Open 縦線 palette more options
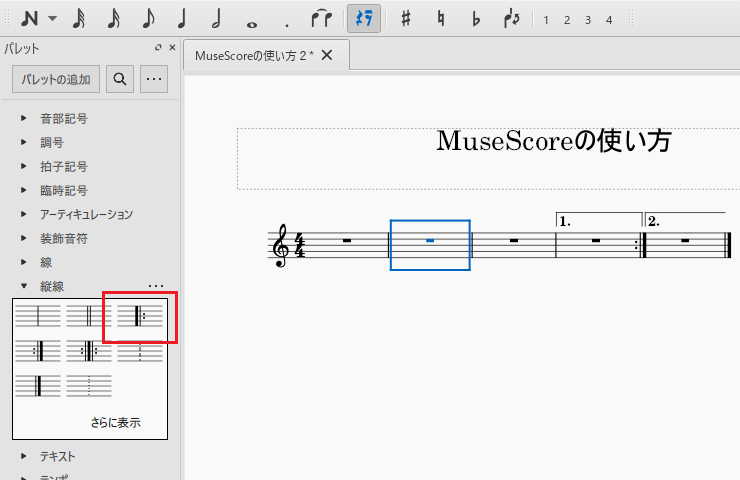 coord(156,286)
